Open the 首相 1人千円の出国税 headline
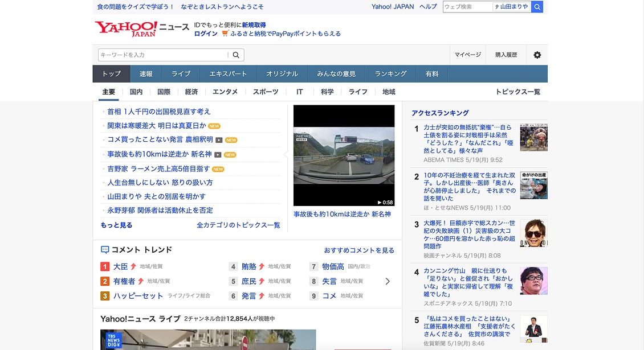644x350 pixels. pos(158,112)
